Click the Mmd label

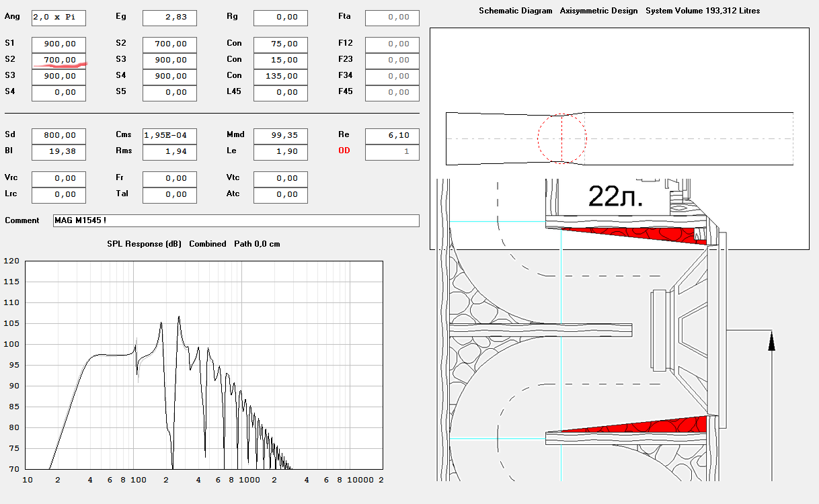pos(235,134)
